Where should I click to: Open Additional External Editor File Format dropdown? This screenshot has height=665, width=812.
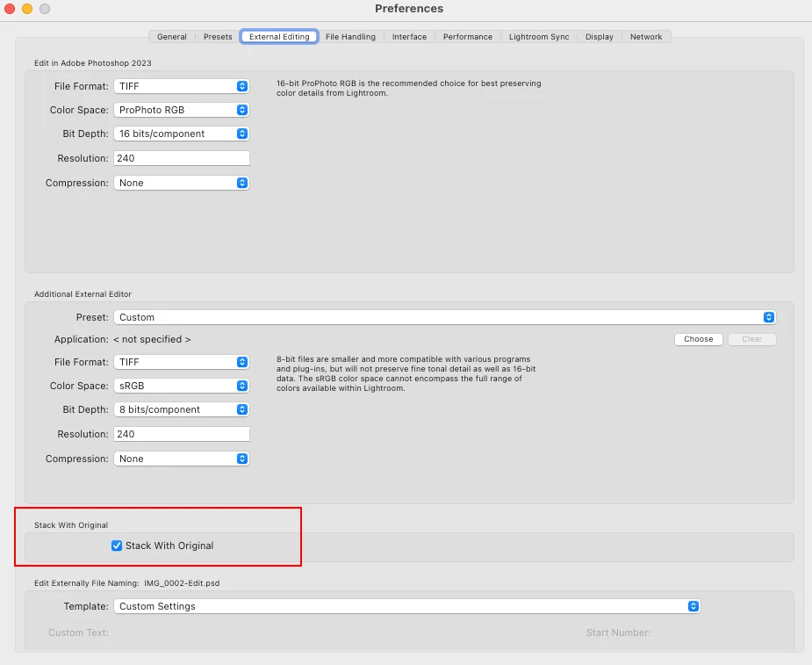181,362
